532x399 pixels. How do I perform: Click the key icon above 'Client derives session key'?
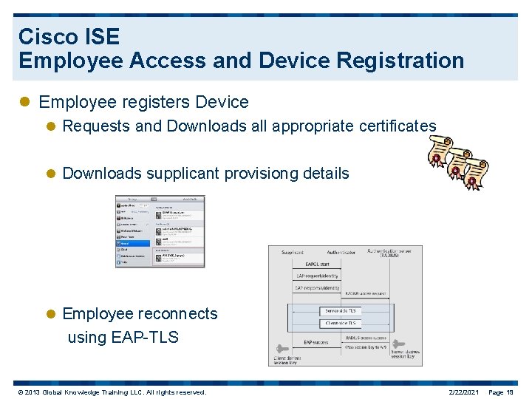click(x=282, y=349)
